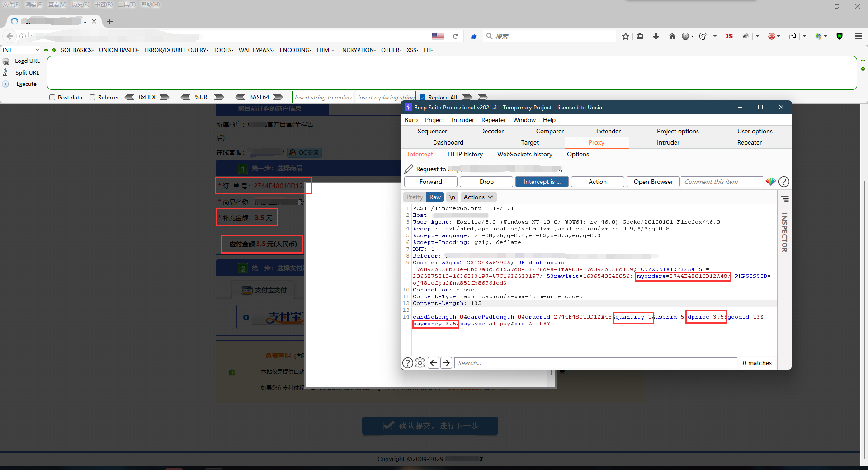The height and width of the screenshot is (470, 868).
Task: Click the US flag icon in address bar
Action: tap(438, 36)
